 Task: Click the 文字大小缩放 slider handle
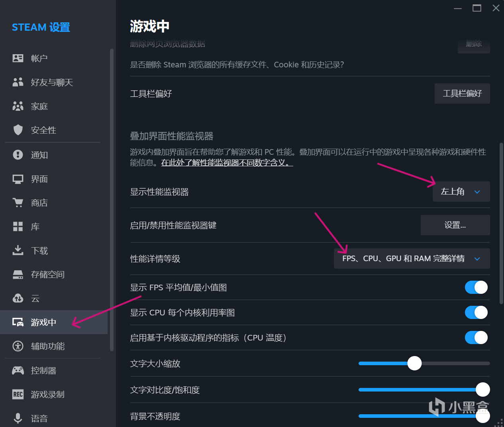pos(414,363)
